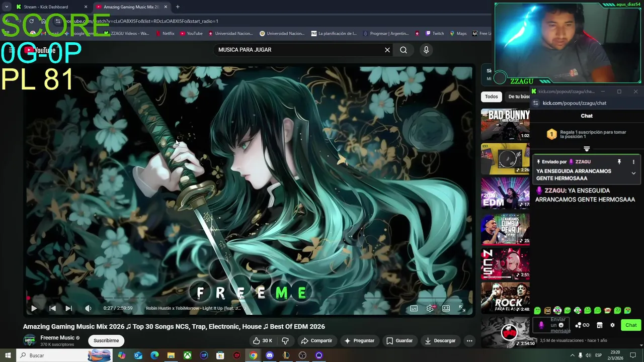Open the 'Rock para el asado' thumbnail
The image size is (644, 362).
point(505,298)
